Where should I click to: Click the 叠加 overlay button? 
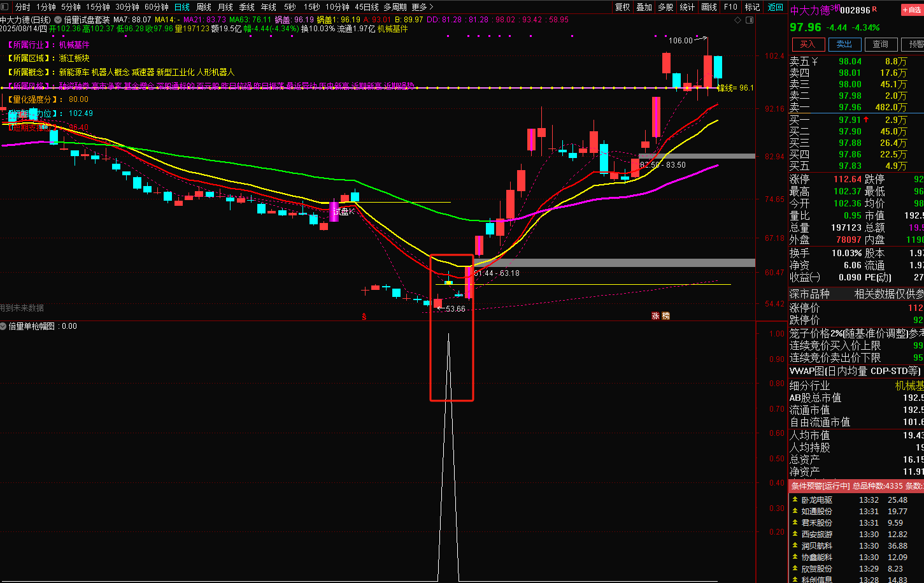644,7
